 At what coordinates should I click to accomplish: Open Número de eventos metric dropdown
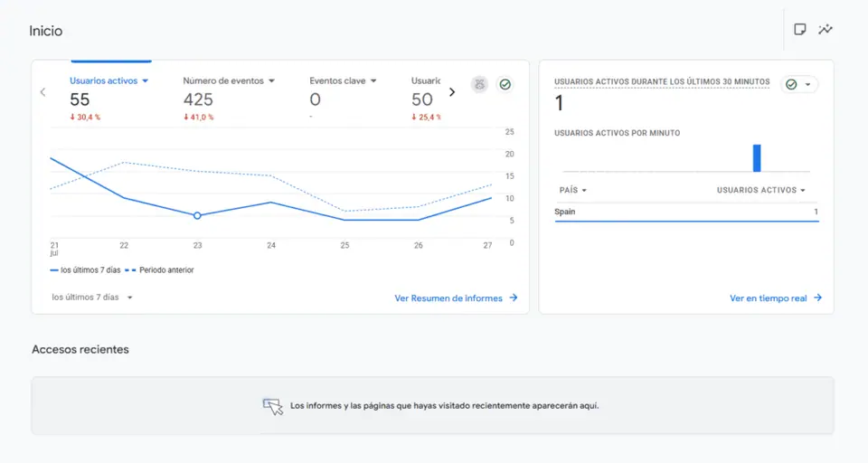[x=272, y=80]
